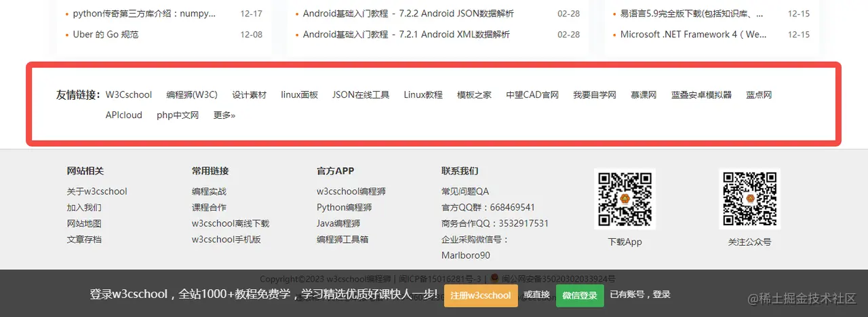Screen dimensions: 868x317
Task: Visit the 设计素材 link
Action: tap(250, 95)
